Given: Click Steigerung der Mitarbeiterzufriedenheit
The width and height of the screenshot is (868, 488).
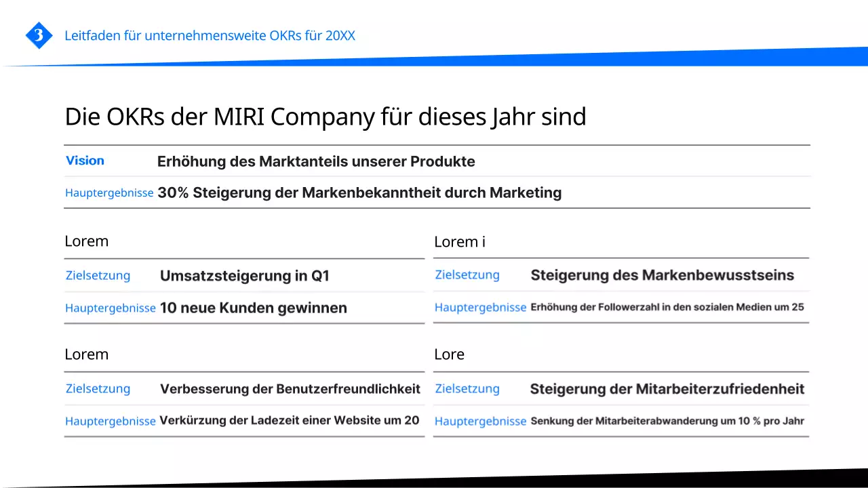Looking at the screenshot, I should (x=667, y=389).
